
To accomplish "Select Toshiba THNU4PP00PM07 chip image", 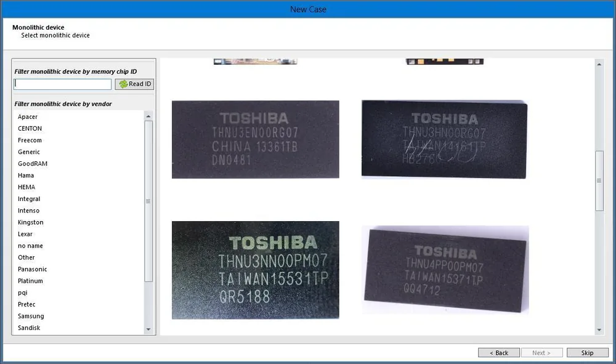I will coord(445,269).
